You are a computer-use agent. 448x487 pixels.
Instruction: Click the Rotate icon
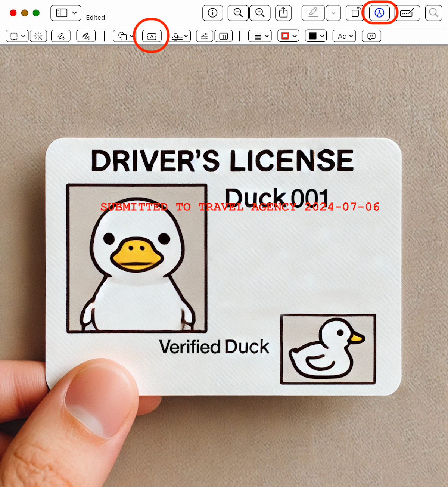(355, 13)
